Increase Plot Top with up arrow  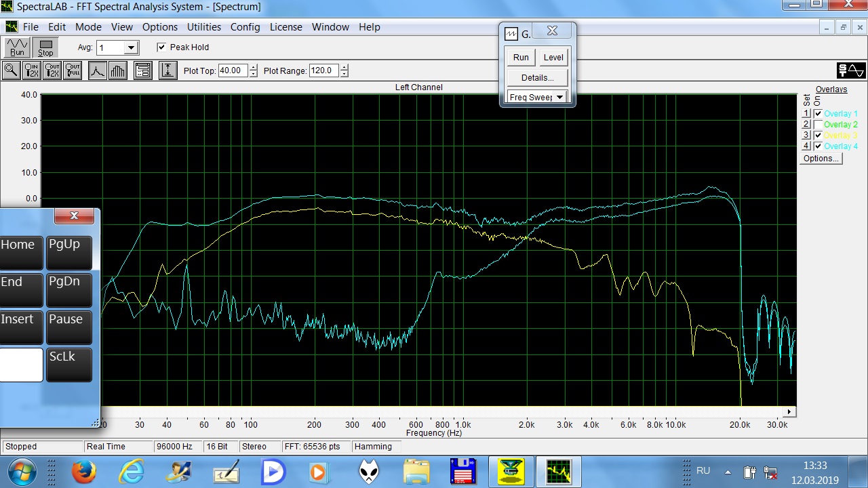tap(254, 68)
